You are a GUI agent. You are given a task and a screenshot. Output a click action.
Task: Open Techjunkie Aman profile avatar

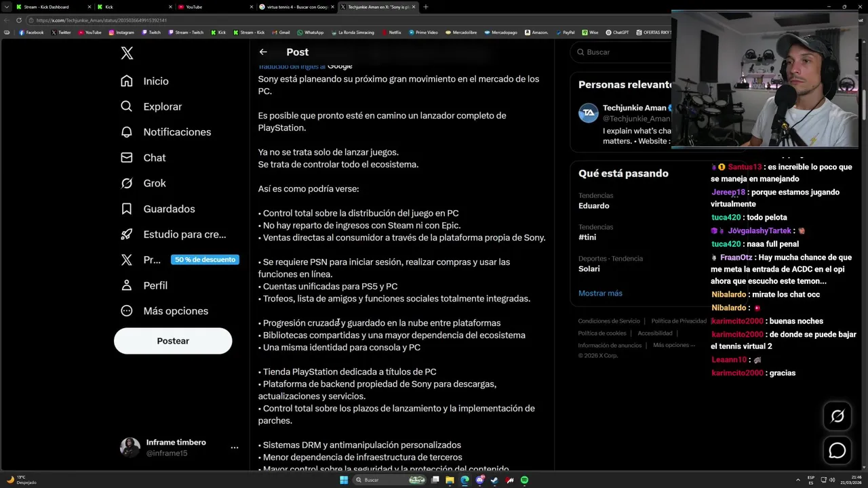coord(588,113)
